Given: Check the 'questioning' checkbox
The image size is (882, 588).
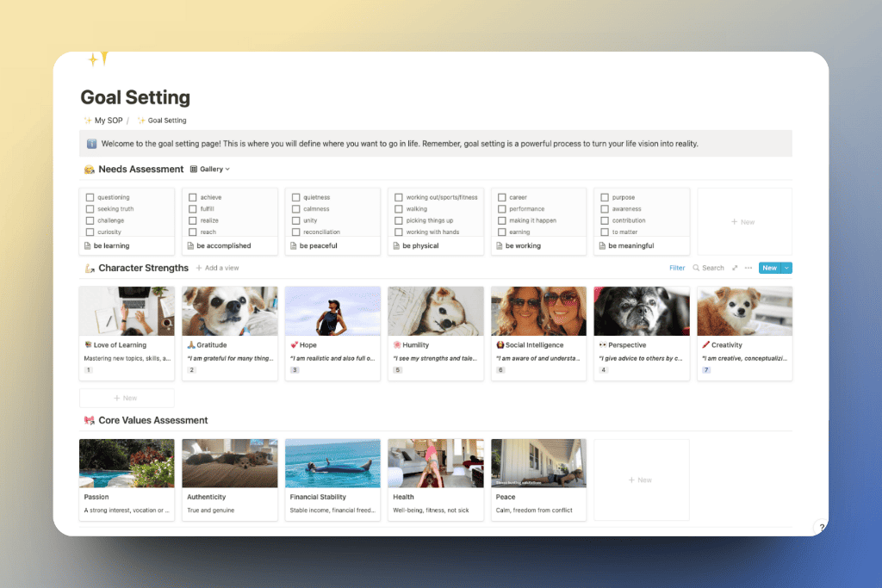Looking at the screenshot, I should [90, 197].
